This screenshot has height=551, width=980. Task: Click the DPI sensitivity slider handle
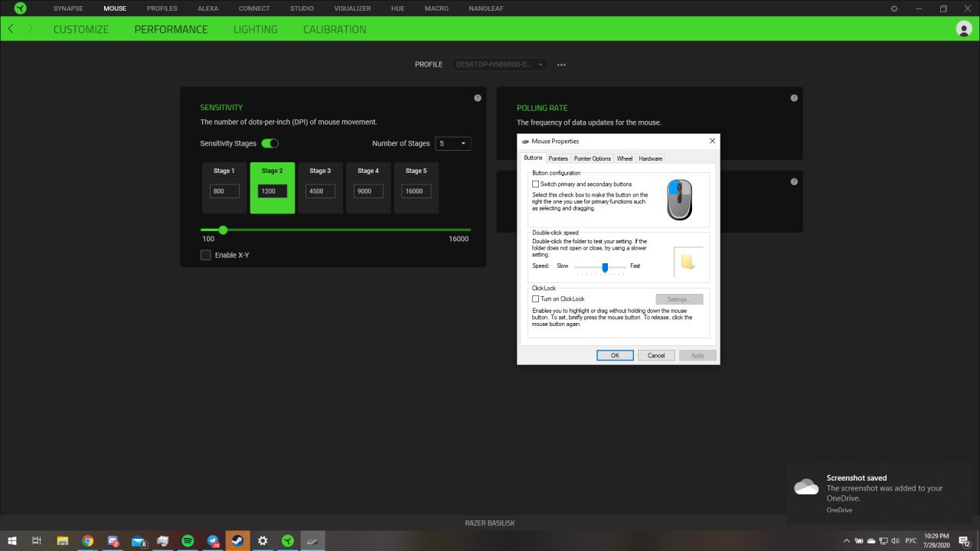point(223,230)
